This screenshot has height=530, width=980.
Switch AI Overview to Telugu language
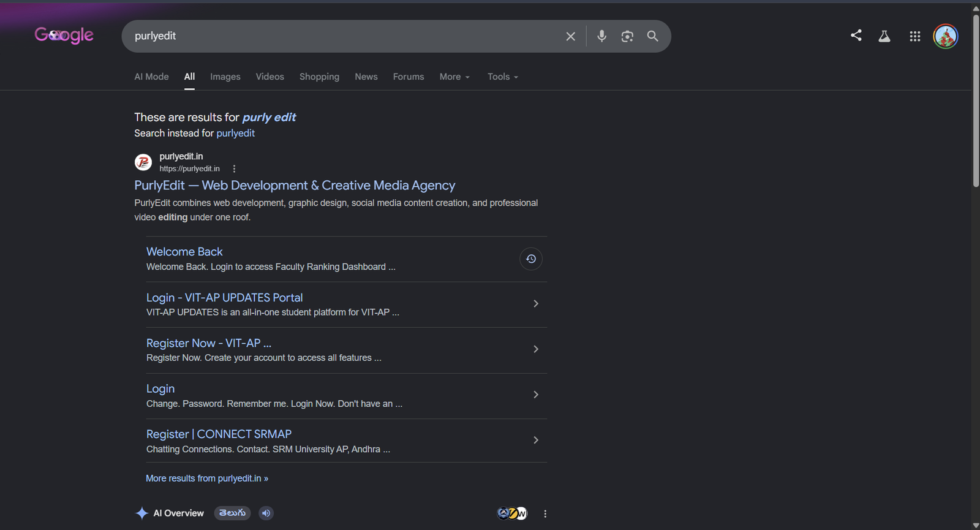(x=232, y=513)
